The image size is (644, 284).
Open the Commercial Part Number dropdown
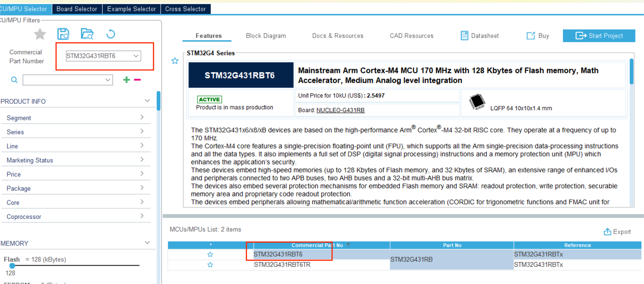(x=136, y=56)
